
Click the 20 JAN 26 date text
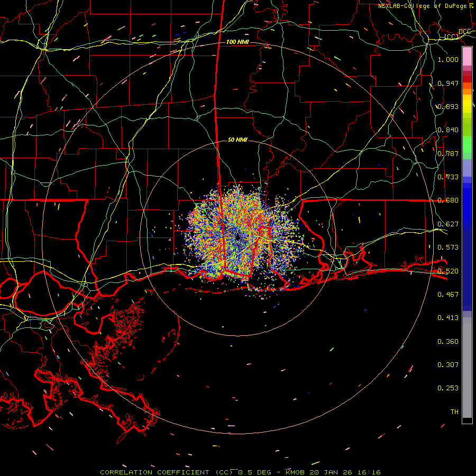tap(331, 472)
